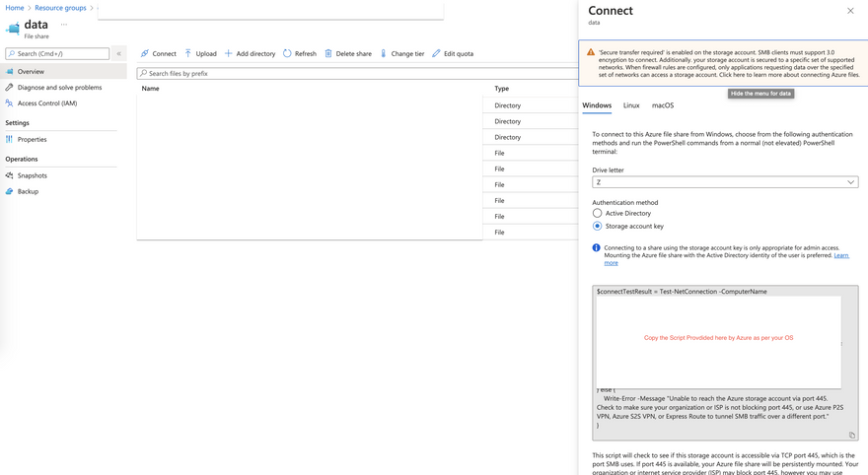The width and height of the screenshot is (868, 475).
Task: Select Active Directory authentication method
Action: tap(597, 213)
